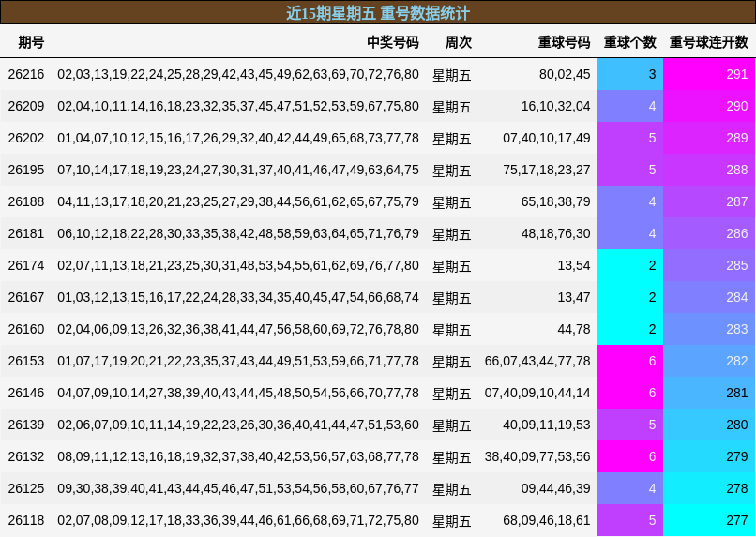Click period number 26181
Viewport: 756px width, 537px height.
coord(26,233)
